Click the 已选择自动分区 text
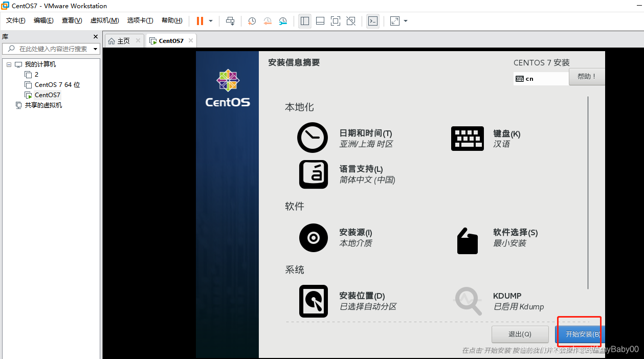 click(x=368, y=307)
